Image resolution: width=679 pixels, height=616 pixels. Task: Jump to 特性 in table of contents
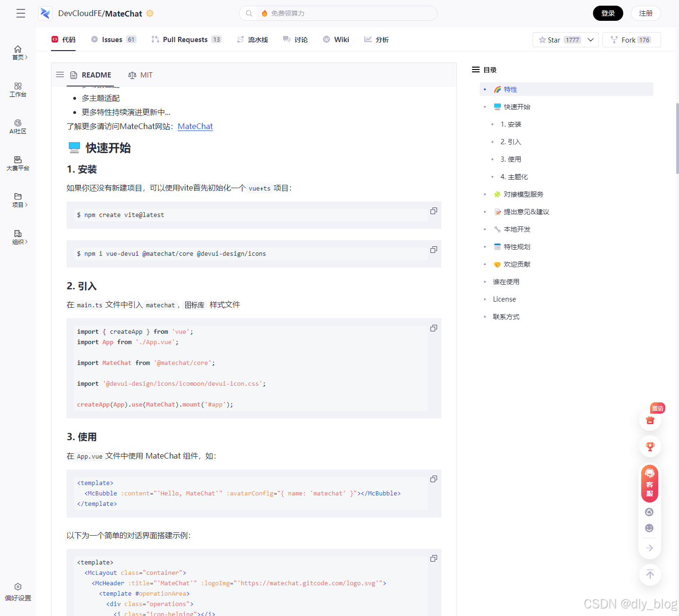tap(567, 89)
